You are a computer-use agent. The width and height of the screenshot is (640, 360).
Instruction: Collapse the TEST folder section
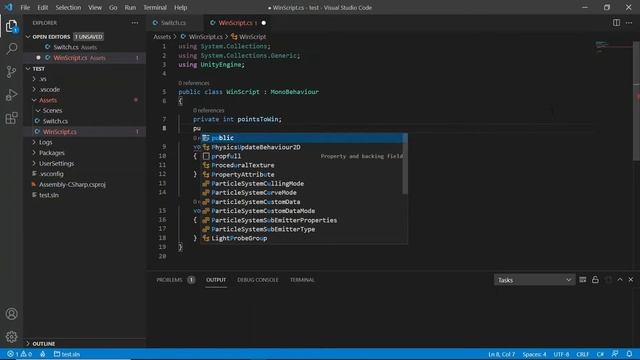click(28, 69)
